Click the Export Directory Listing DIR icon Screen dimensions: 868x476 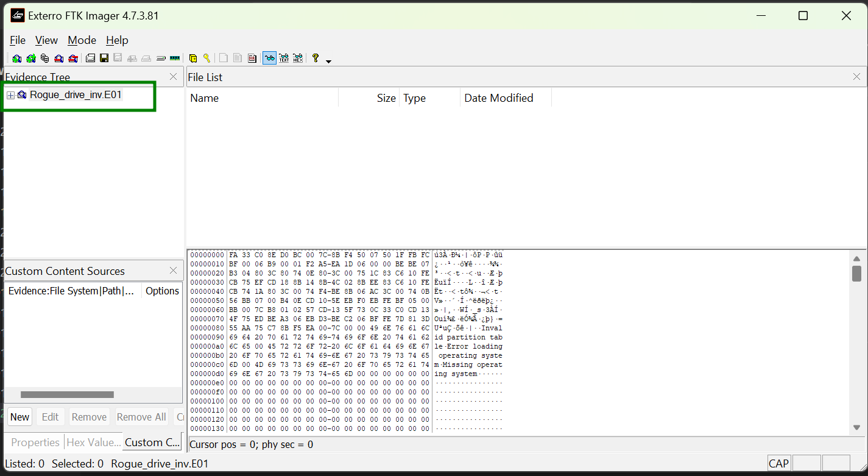252,59
